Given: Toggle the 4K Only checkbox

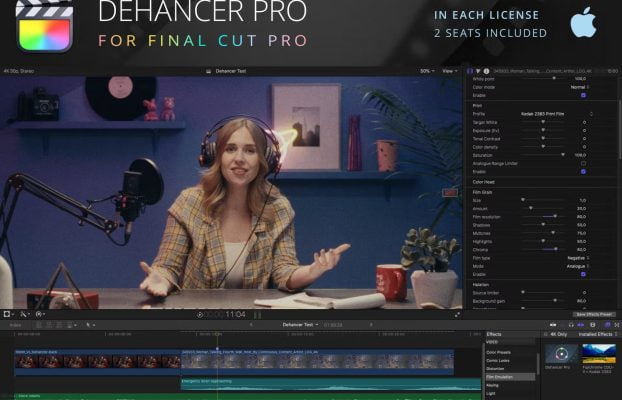Looking at the screenshot, I should coord(546,335).
